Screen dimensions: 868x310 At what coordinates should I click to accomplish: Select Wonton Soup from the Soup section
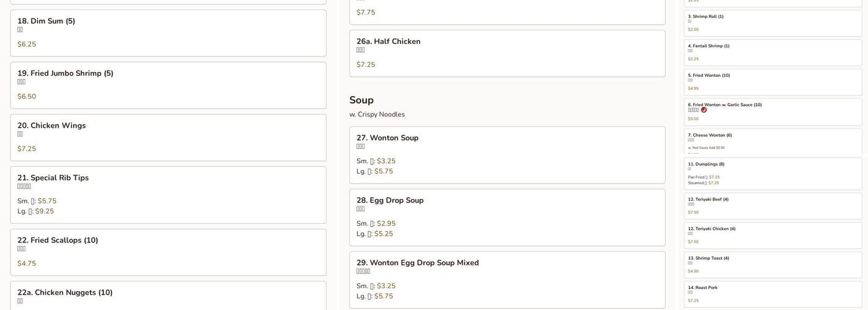pos(507,155)
